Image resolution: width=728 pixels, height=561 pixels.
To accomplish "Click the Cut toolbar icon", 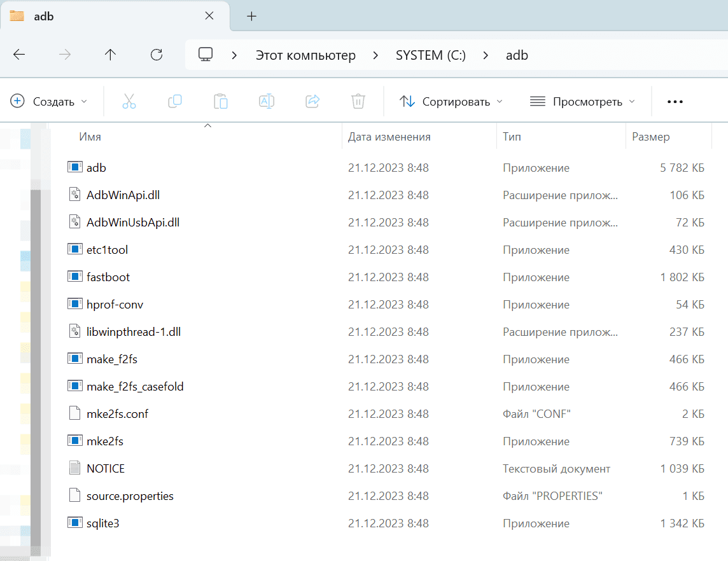I will point(129,101).
